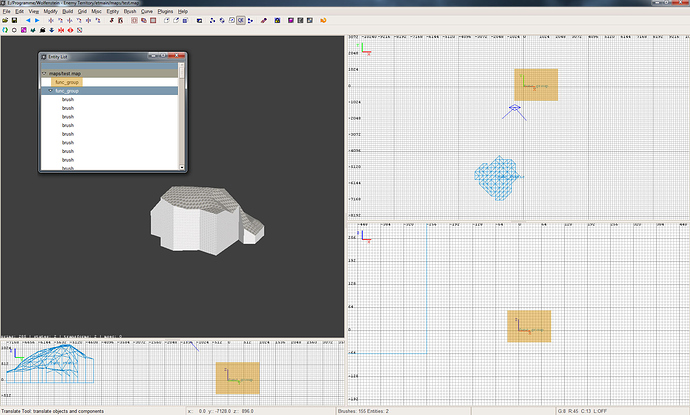This screenshot has width=690, height=415.
Task: Select the first brush in the list
Action: (x=67, y=100)
